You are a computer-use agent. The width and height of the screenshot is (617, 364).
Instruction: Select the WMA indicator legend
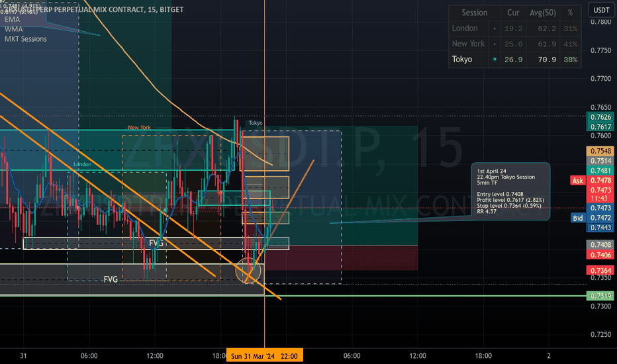pos(14,29)
